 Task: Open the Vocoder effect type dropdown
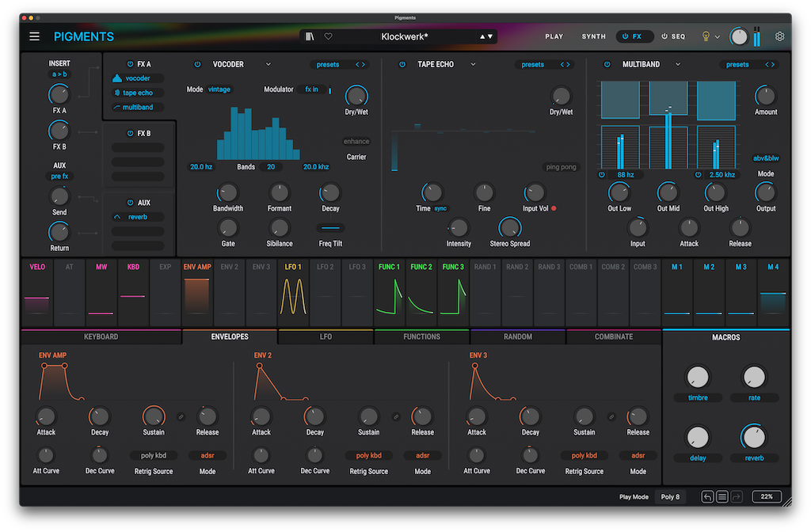[268, 65]
